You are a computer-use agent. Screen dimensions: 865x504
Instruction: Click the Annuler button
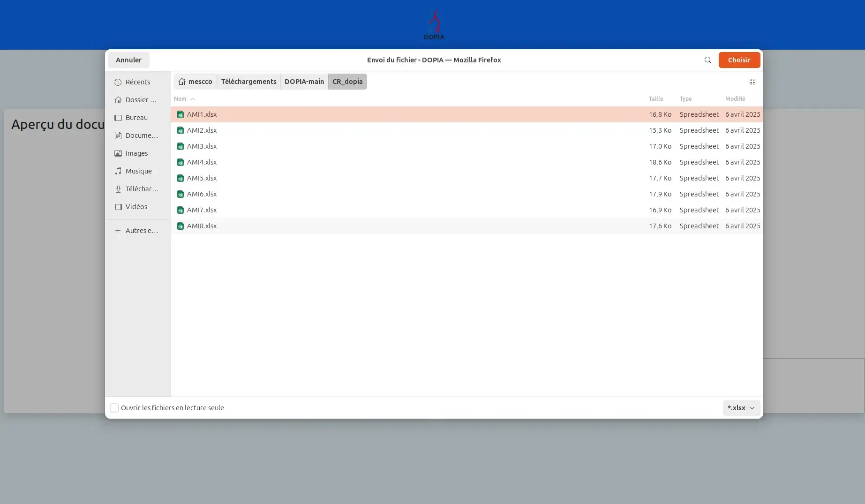pos(128,60)
